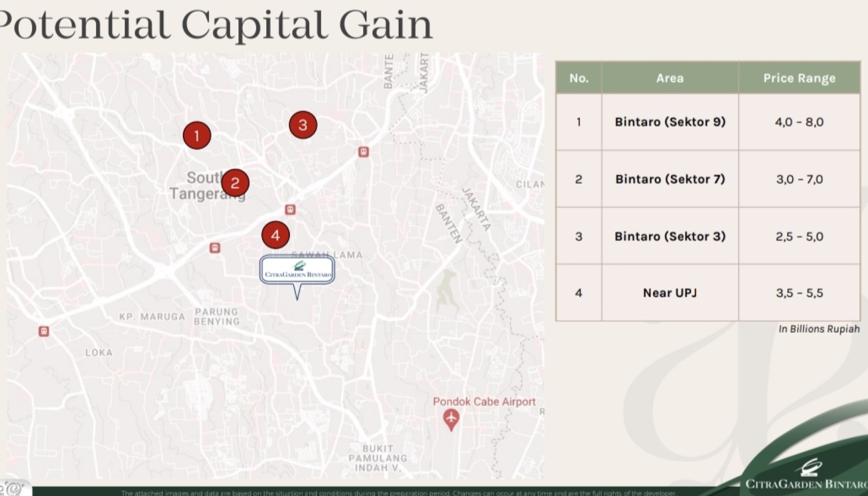868x496 pixels.
Task: Click the No. column header
Action: coord(579,78)
